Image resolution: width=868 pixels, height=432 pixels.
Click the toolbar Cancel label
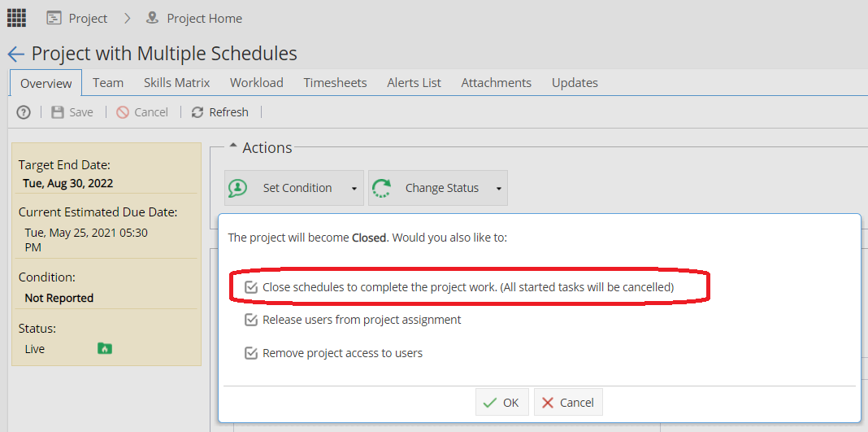click(151, 112)
